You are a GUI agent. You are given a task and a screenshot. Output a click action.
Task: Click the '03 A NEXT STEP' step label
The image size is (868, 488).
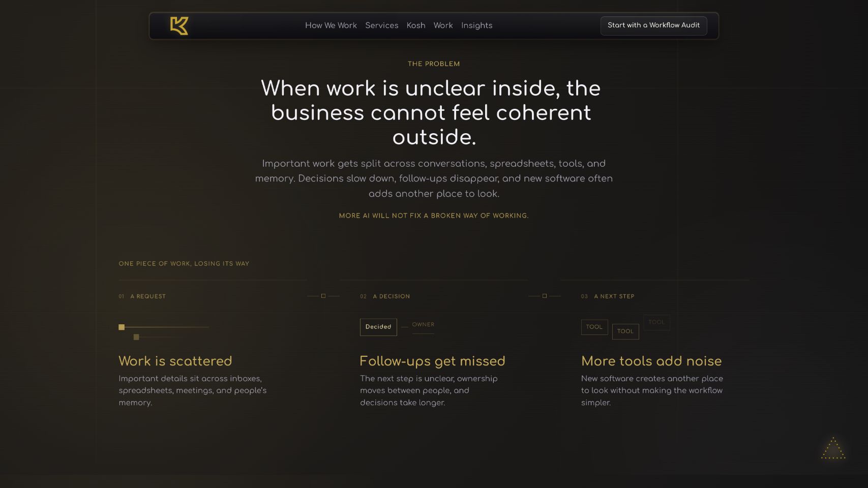pos(608,296)
